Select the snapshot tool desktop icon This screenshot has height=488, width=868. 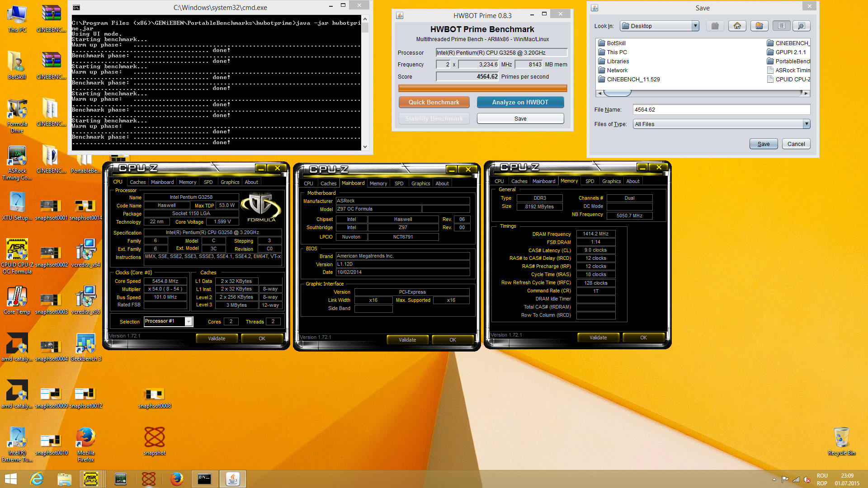pyautogui.click(x=155, y=441)
